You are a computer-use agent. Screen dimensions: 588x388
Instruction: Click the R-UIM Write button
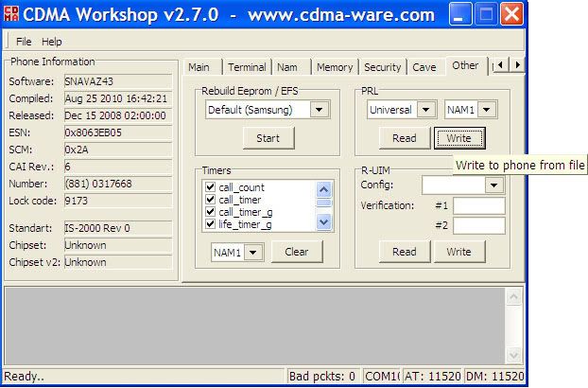459,252
